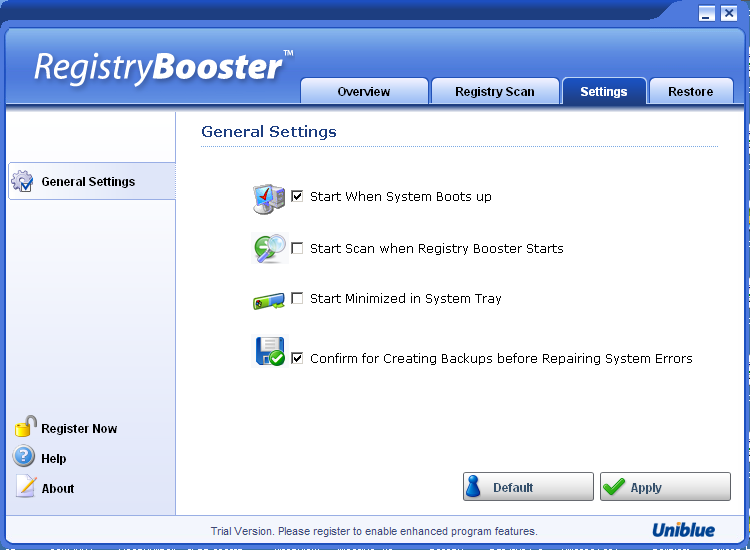Select the Settings tab
This screenshot has width=750, height=550.
604,91
